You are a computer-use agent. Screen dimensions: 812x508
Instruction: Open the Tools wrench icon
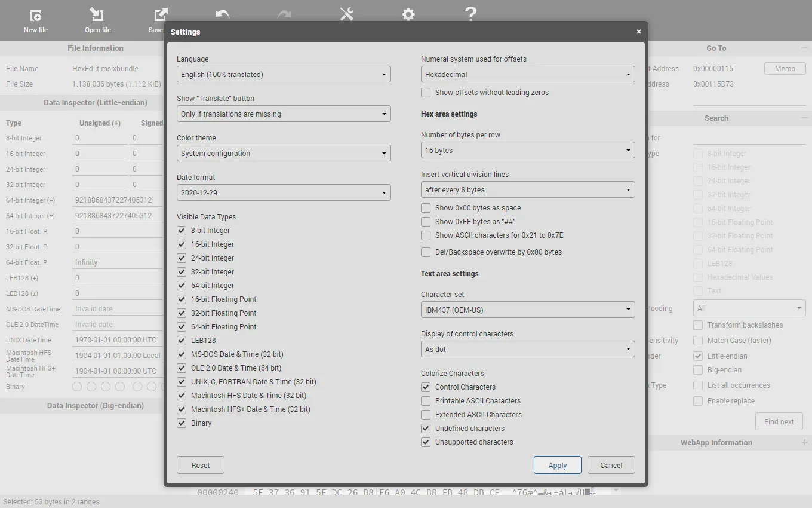347,14
